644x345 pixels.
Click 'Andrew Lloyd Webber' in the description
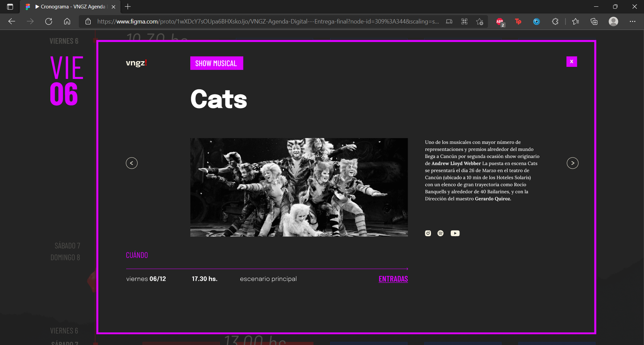[456, 164]
